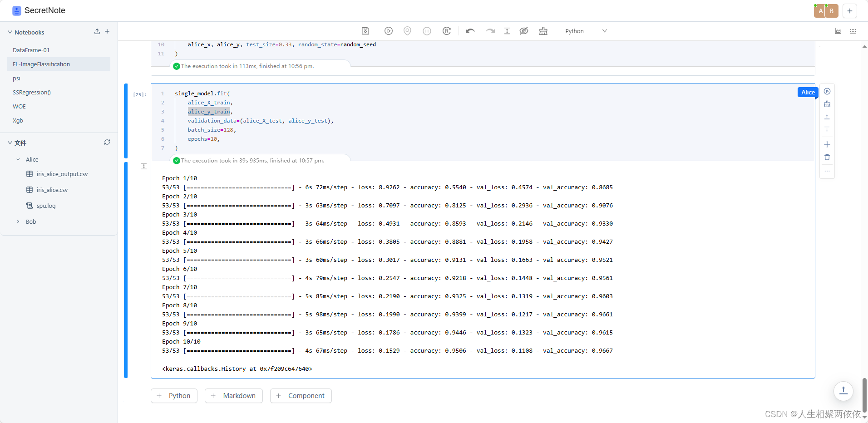
Task: Open the grid view icon at top right
Action: click(x=853, y=31)
